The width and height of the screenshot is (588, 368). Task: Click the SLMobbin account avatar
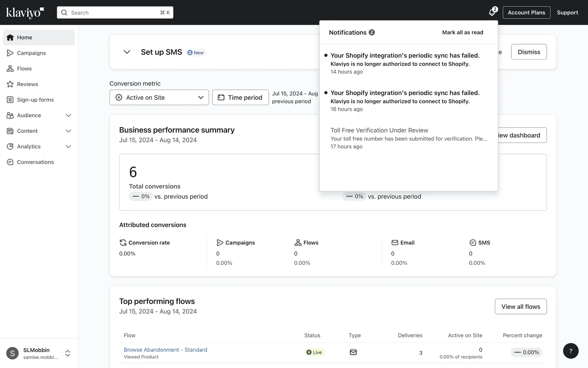coord(12,353)
